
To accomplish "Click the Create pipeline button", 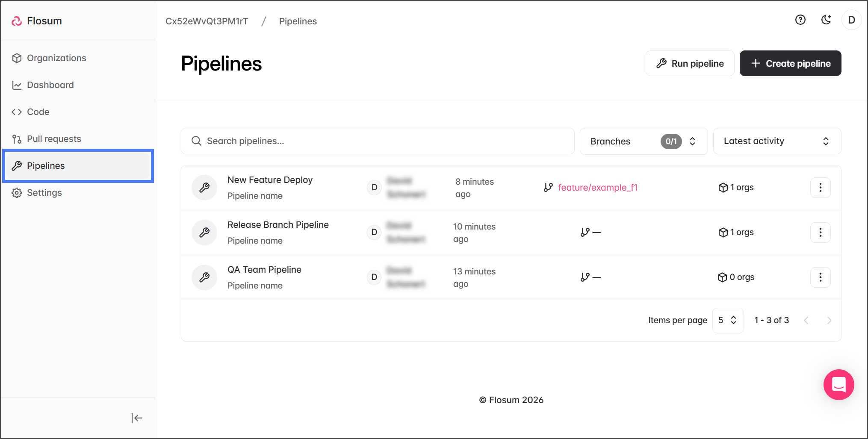I will coord(790,64).
